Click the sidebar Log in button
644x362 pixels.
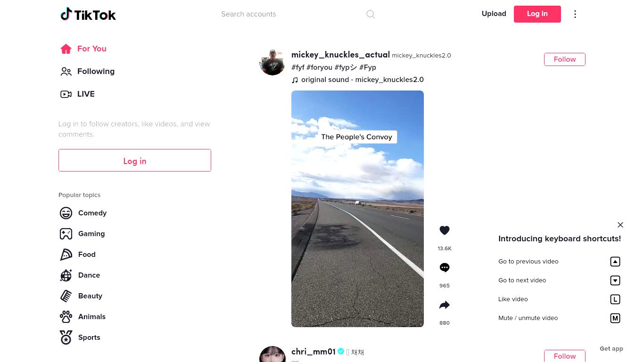click(x=135, y=160)
